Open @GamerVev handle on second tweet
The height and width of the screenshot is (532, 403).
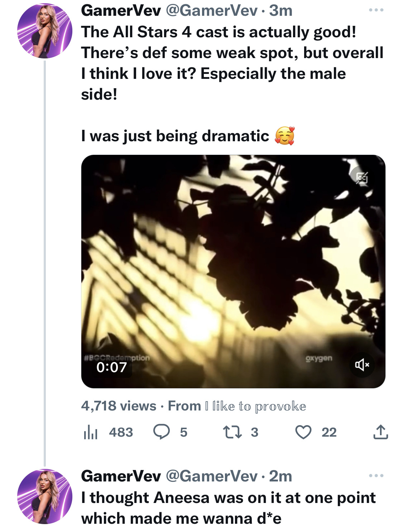[x=211, y=476]
